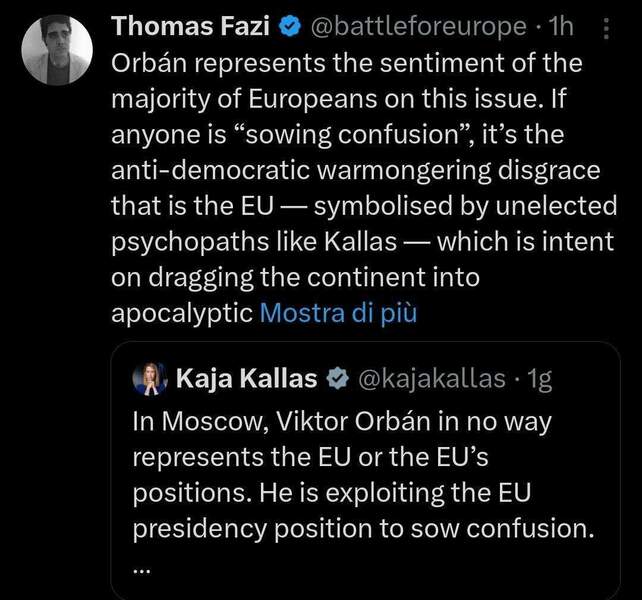This screenshot has width=642, height=600.
Task: Click the Kaja Kallas display name
Action: (247, 378)
